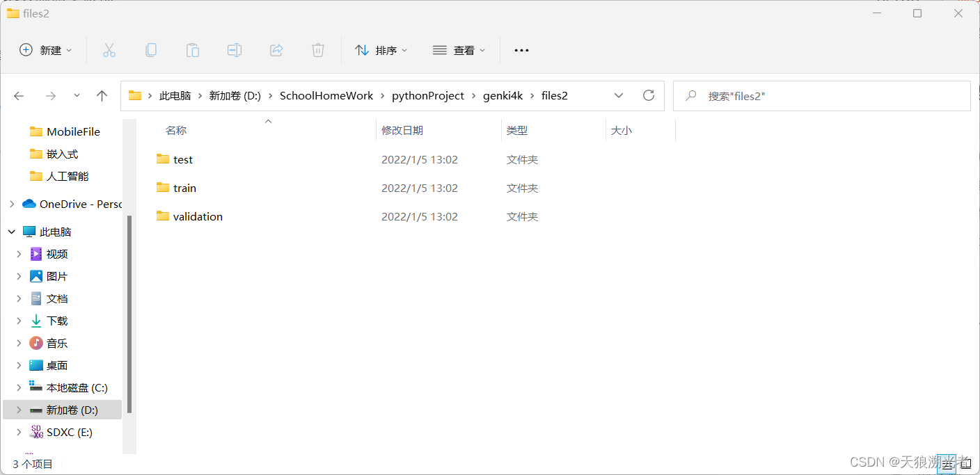The width and height of the screenshot is (980, 475).
Task: Click the Cut scissors icon
Action: pos(109,50)
